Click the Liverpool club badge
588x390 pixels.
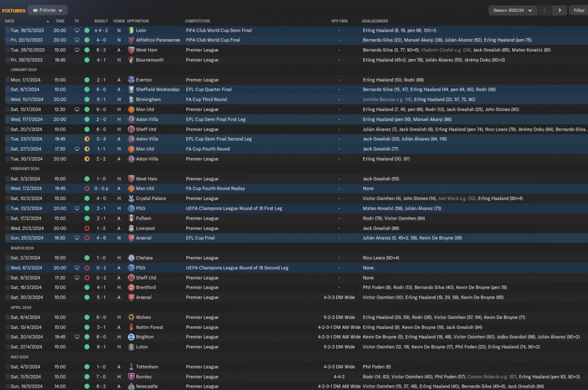click(x=131, y=228)
